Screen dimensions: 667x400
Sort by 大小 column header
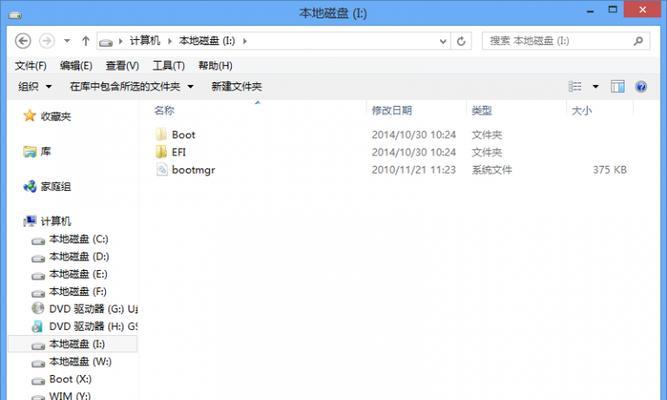click(x=581, y=111)
